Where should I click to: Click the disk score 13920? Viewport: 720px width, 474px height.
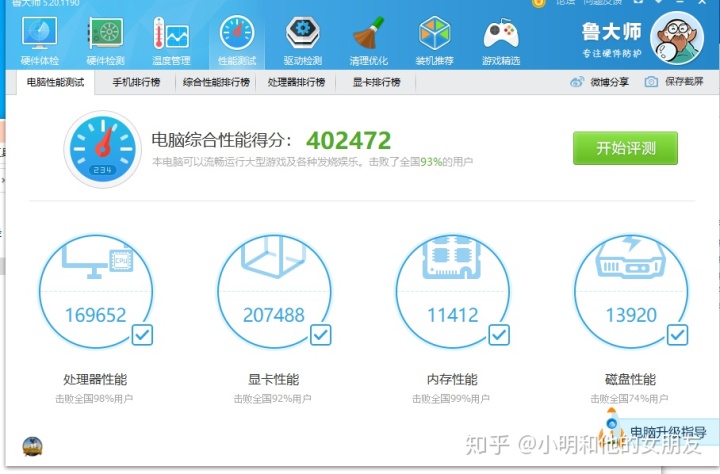(x=631, y=315)
